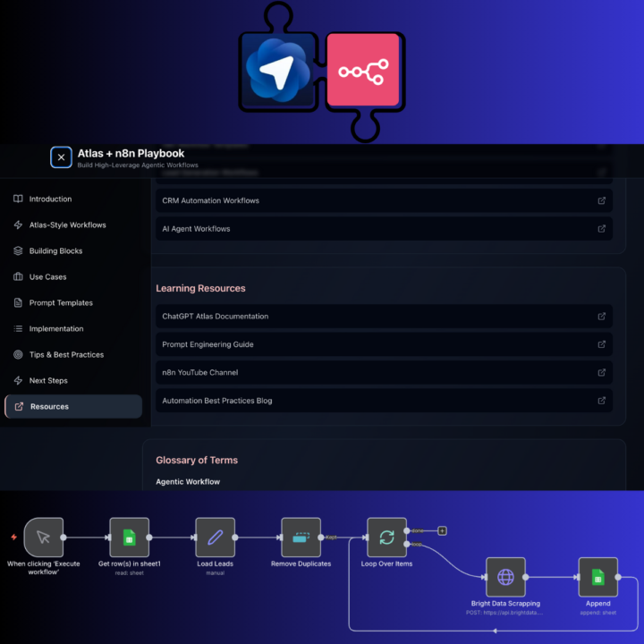This screenshot has height=644, width=644.
Task: Click the X icon beside Atlas + n8n Playbook
Action: (61, 157)
